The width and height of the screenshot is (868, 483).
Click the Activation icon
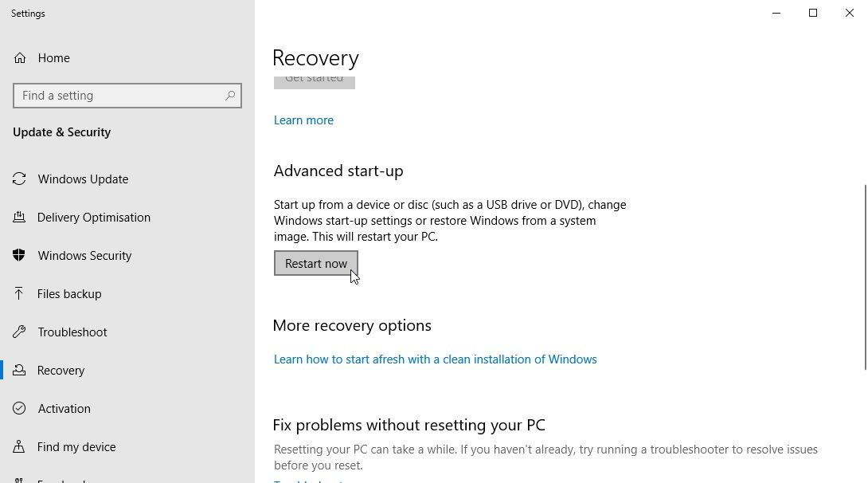(x=20, y=408)
